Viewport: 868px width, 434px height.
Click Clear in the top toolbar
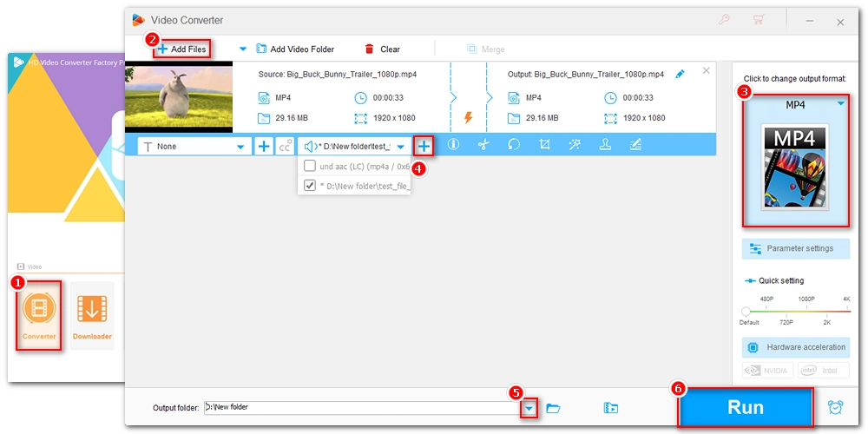point(382,49)
